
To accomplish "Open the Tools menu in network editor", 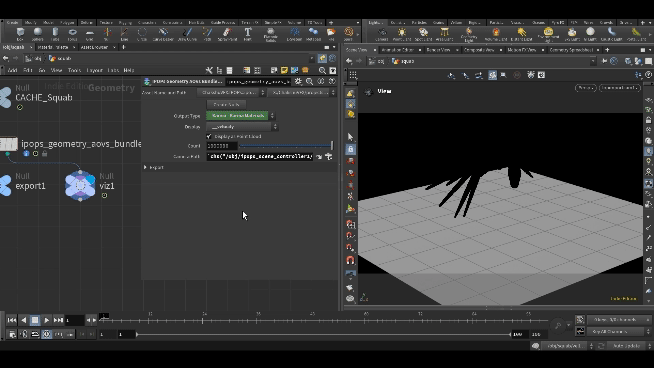I will coord(74,70).
